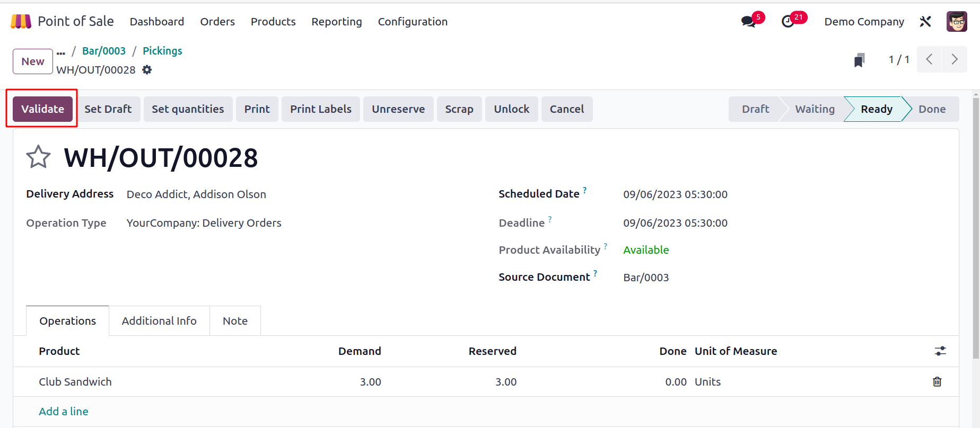Open the Configuration menu
980x428 pixels.
coord(413,21)
